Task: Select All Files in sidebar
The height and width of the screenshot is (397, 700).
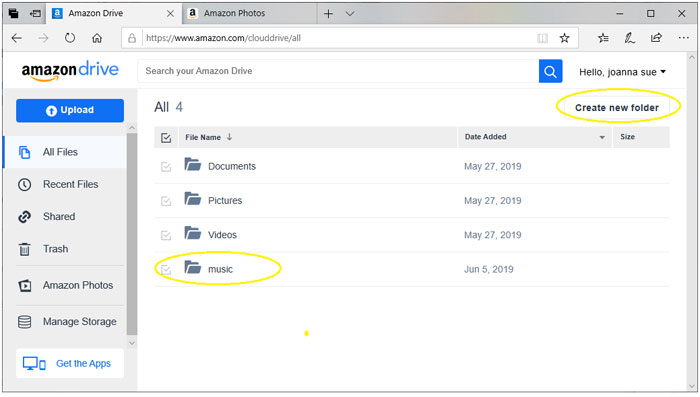Action: (65, 152)
